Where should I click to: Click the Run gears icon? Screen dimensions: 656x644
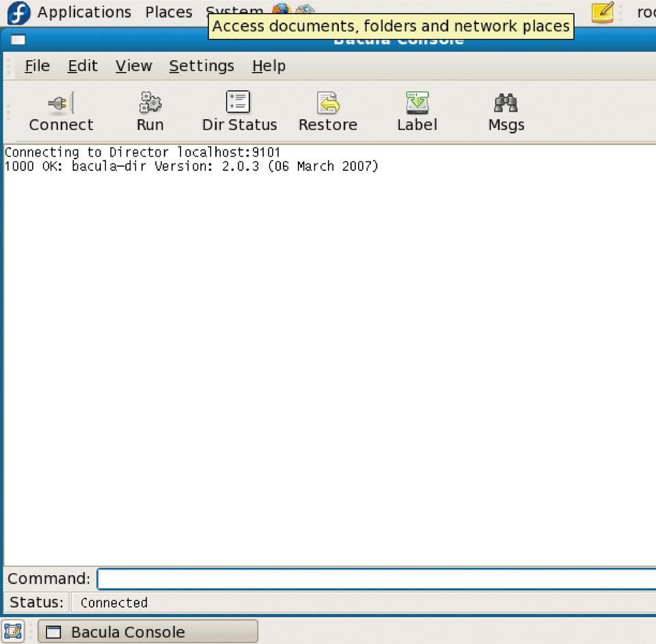click(150, 103)
